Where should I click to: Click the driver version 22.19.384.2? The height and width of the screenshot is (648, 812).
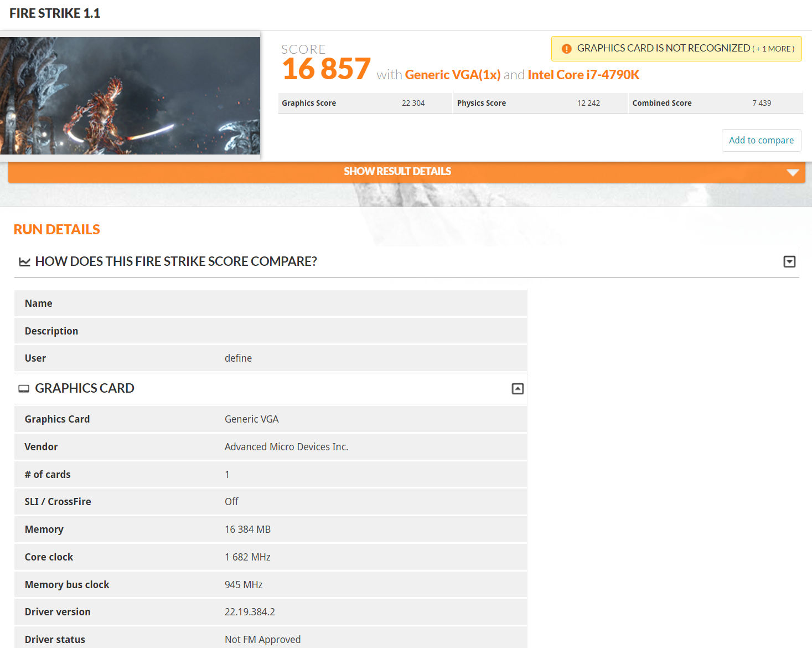(x=250, y=612)
